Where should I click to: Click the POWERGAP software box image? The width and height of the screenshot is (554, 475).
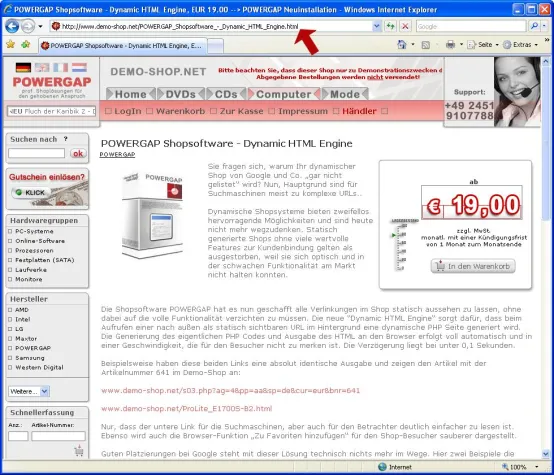[152, 215]
